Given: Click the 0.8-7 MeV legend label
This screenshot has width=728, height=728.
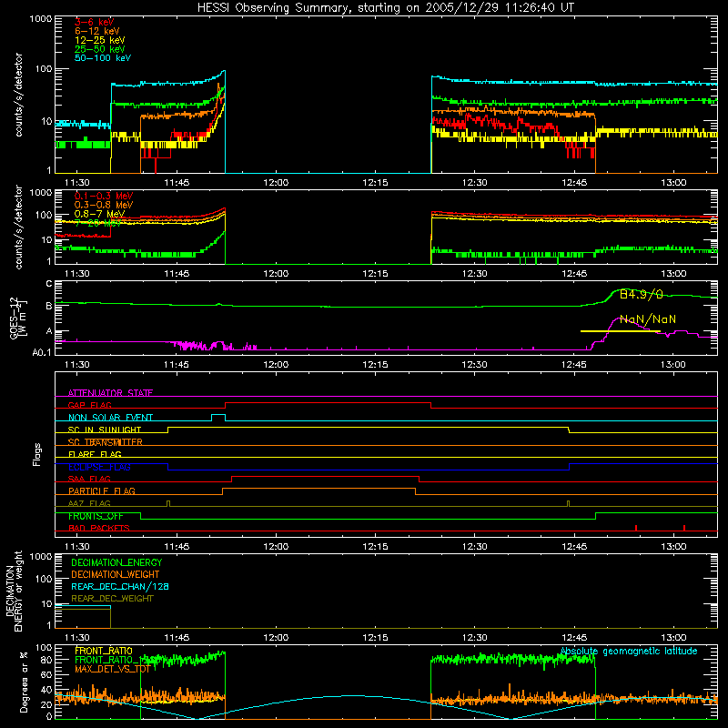Looking at the screenshot, I should [99, 214].
